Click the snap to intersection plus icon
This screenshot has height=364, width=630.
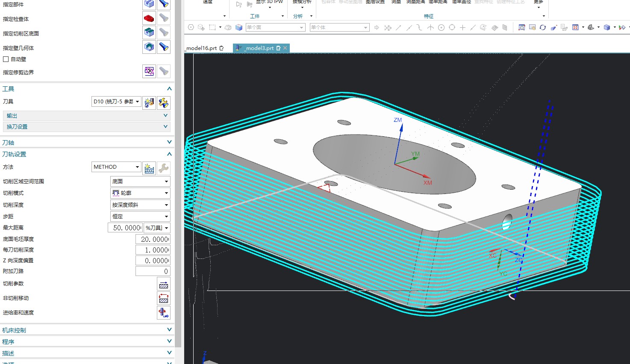click(462, 27)
